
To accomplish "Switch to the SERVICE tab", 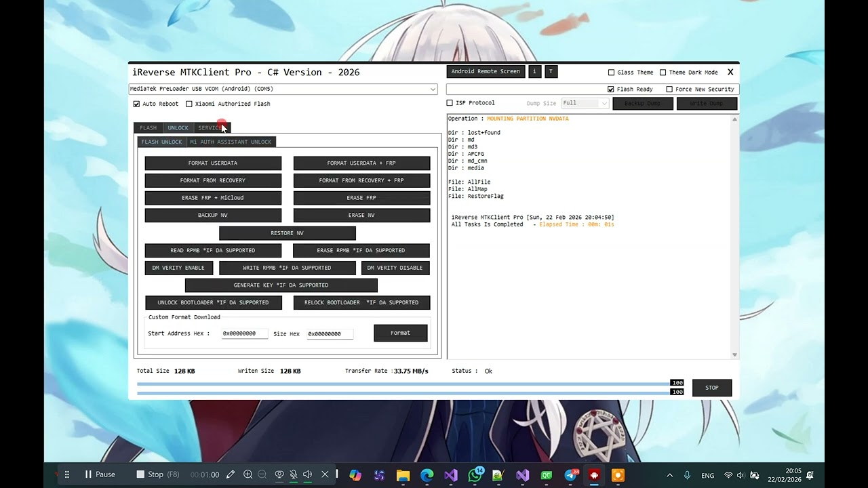I will pyautogui.click(x=212, y=127).
